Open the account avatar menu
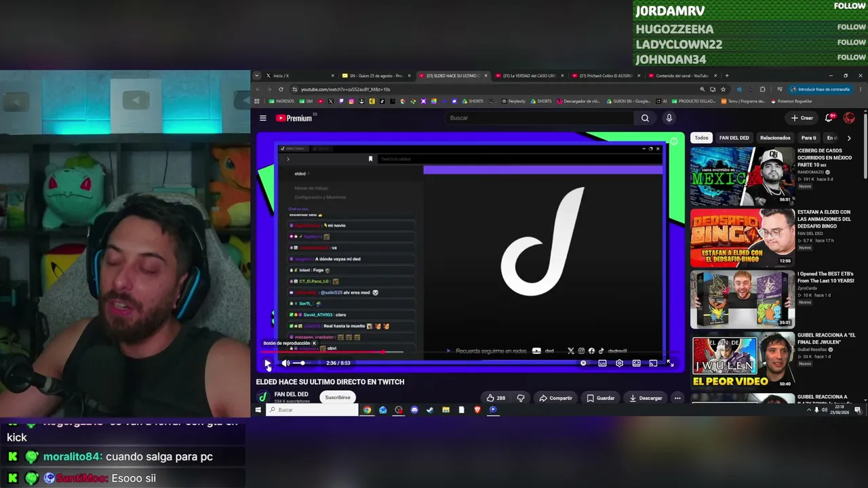Image resolution: width=868 pixels, height=488 pixels. 849,118
